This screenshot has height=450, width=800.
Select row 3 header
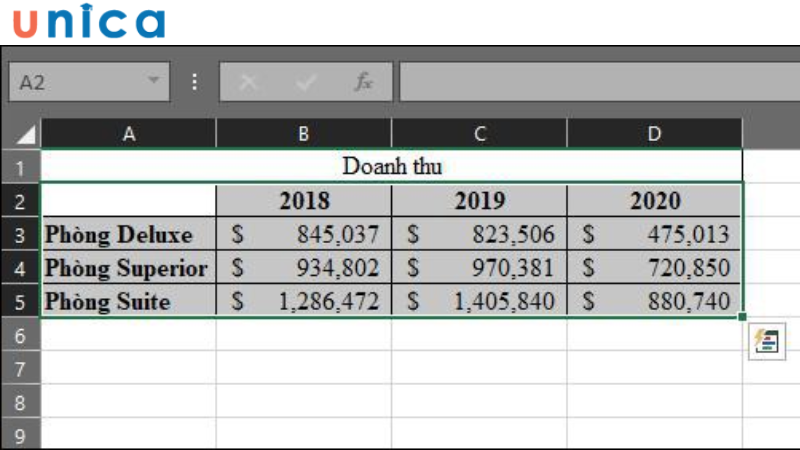pyautogui.click(x=20, y=235)
